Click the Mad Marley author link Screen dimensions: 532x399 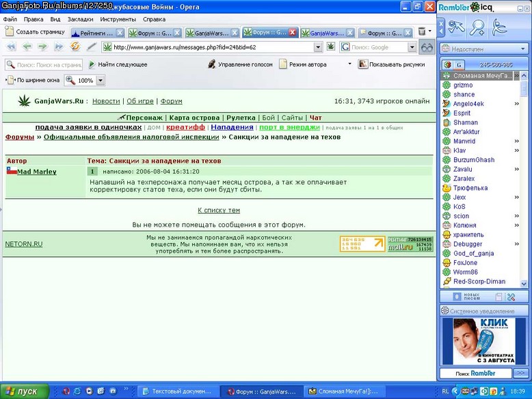coord(37,172)
